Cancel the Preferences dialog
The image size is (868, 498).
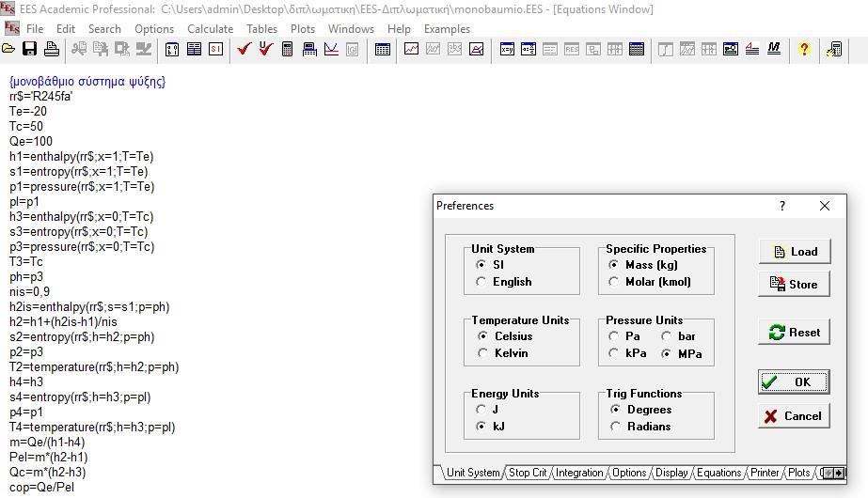(x=795, y=416)
